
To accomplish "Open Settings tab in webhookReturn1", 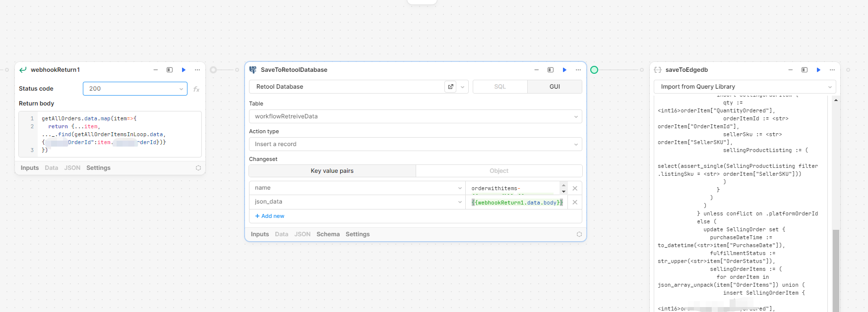I will [98, 168].
